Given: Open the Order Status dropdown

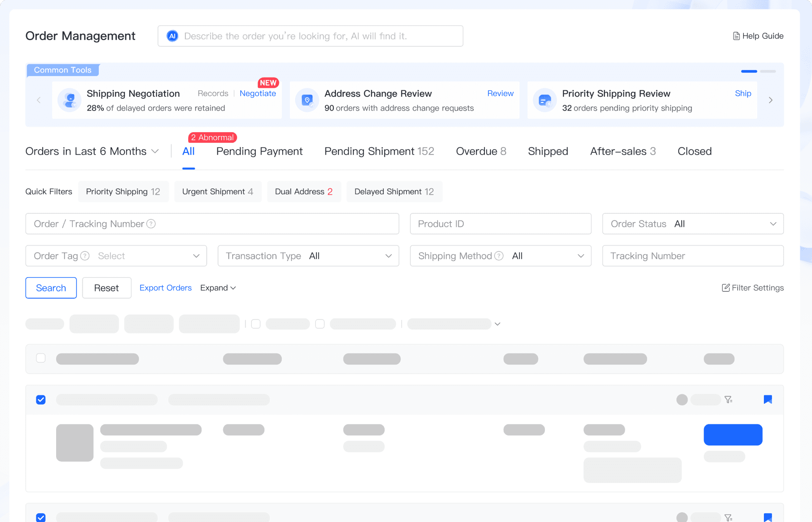Looking at the screenshot, I should [693, 224].
